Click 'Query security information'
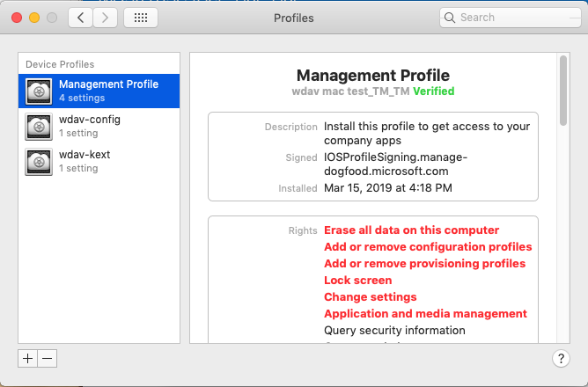 click(394, 331)
